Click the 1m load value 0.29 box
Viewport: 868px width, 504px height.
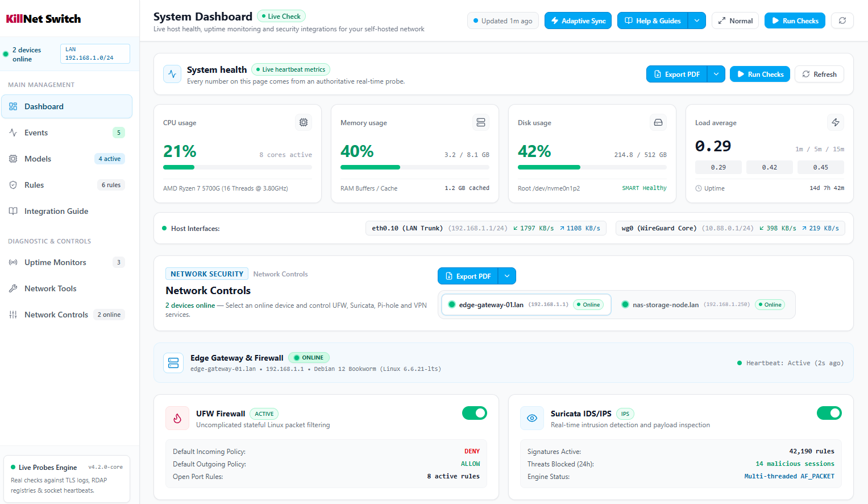[x=718, y=167]
